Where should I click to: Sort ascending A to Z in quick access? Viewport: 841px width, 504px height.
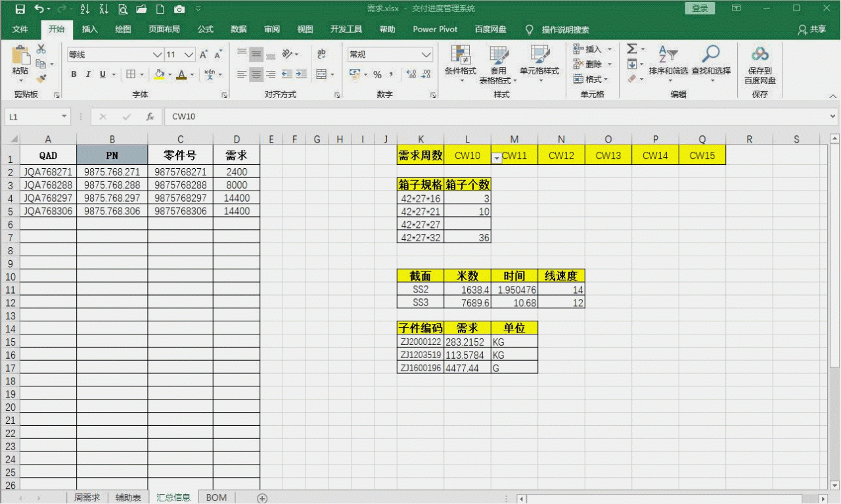(84, 9)
